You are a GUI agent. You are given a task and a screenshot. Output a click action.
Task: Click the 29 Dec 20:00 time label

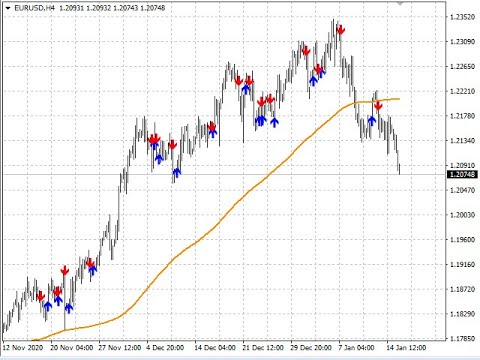(x=311, y=348)
